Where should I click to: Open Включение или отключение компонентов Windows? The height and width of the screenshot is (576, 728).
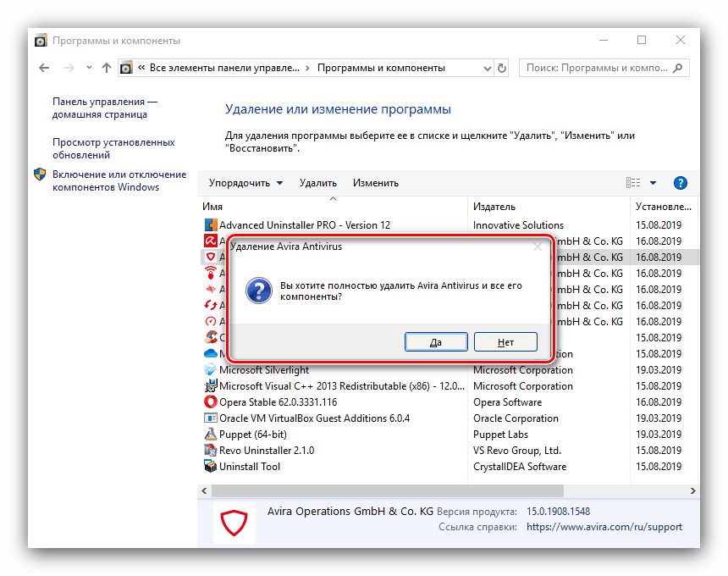(x=119, y=180)
